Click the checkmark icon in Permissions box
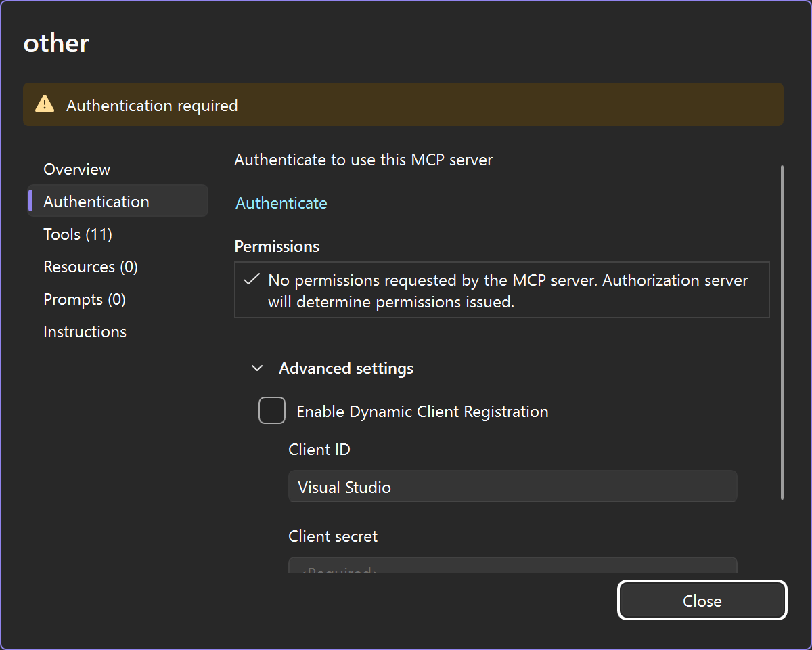Image resolution: width=812 pixels, height=650 pixels. point(253,280)
